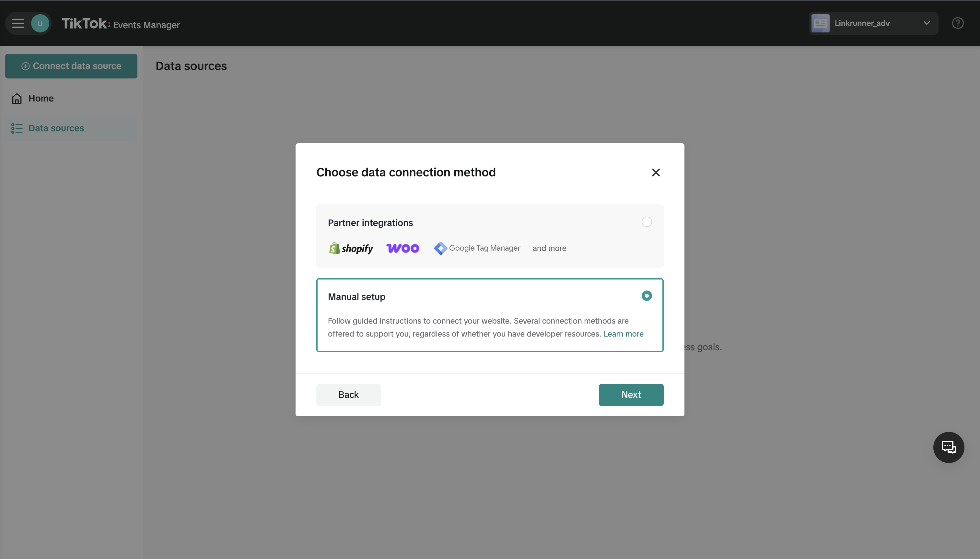Expand the Linkrunner_adv account dropdown

click(927, 23)
